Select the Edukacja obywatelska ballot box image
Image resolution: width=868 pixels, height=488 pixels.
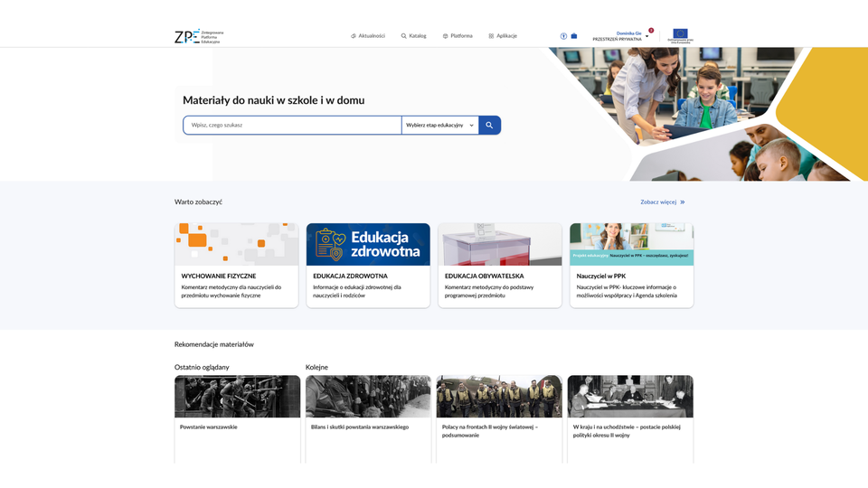500,244
